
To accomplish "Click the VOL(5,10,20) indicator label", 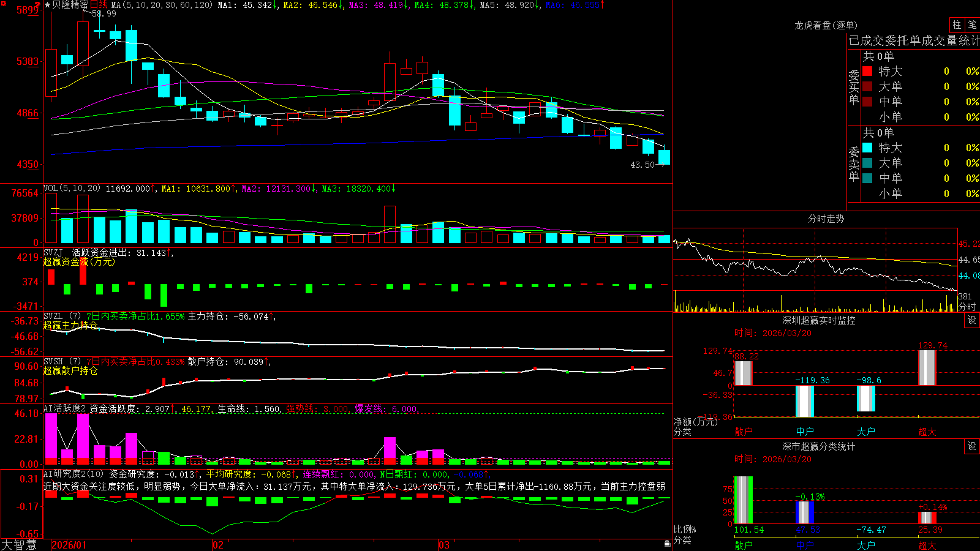I will (72, 189).
